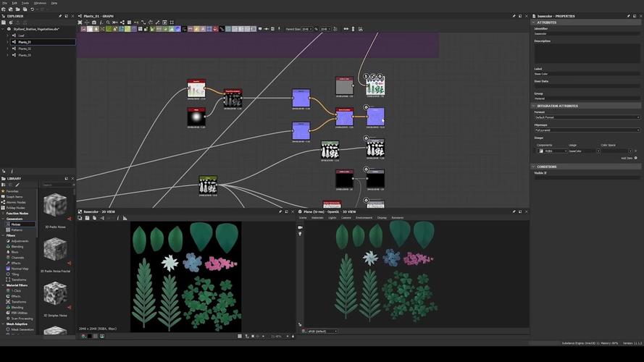Viewport: 644px width, 362px height.
Task: Click the info icon in 2D View toolbar
Action: tap(118, 218)
